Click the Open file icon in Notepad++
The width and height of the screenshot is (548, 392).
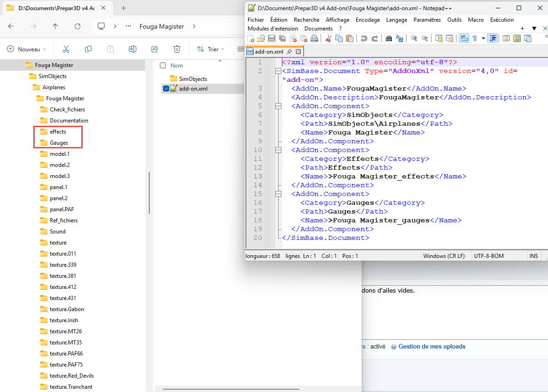click(261, 38)
